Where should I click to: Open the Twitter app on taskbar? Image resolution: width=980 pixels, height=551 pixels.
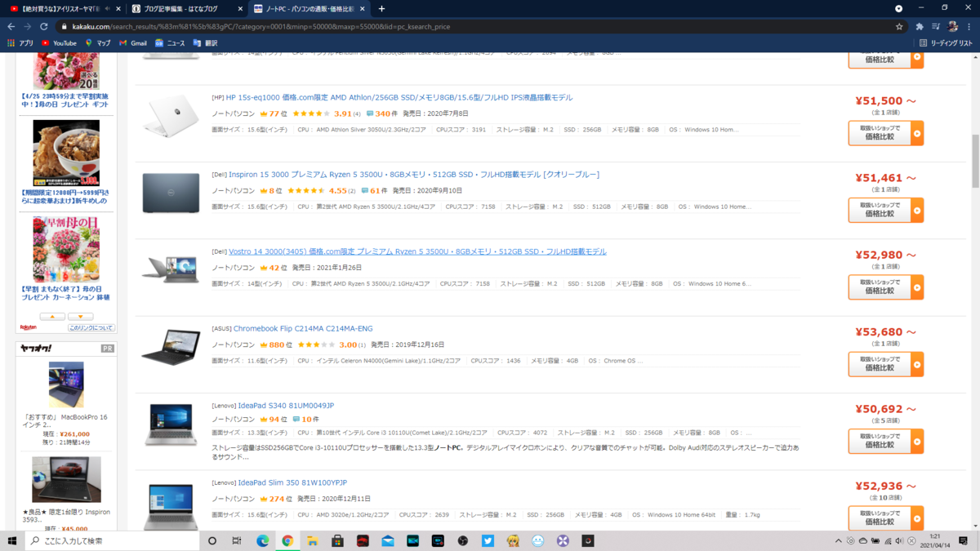[488, 540]
